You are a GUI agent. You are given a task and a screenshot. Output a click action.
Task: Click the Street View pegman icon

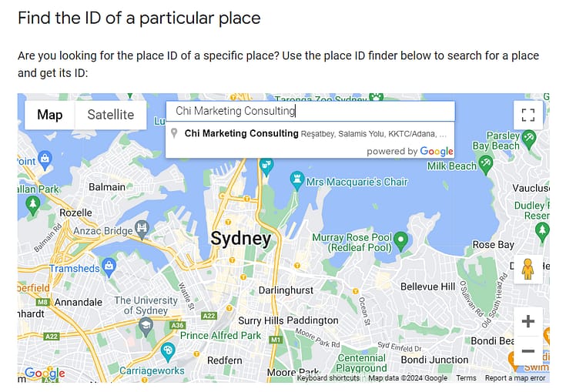coord(527,270)
